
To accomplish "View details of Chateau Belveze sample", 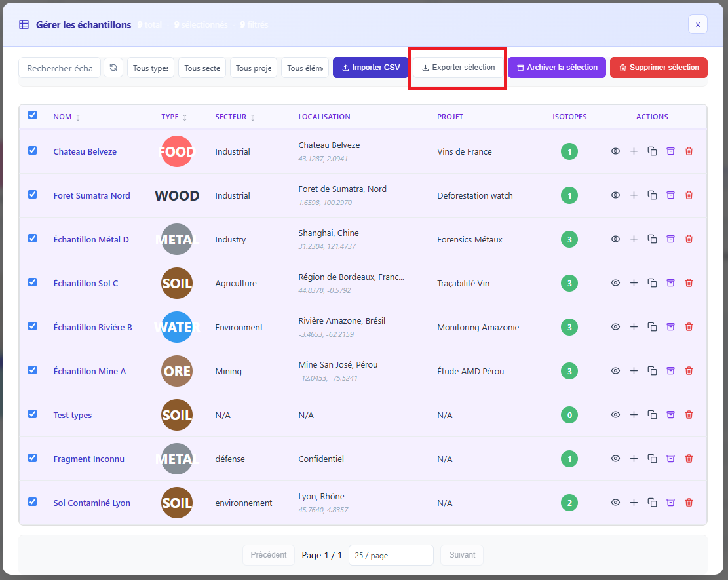I will [x=615, y=151].
